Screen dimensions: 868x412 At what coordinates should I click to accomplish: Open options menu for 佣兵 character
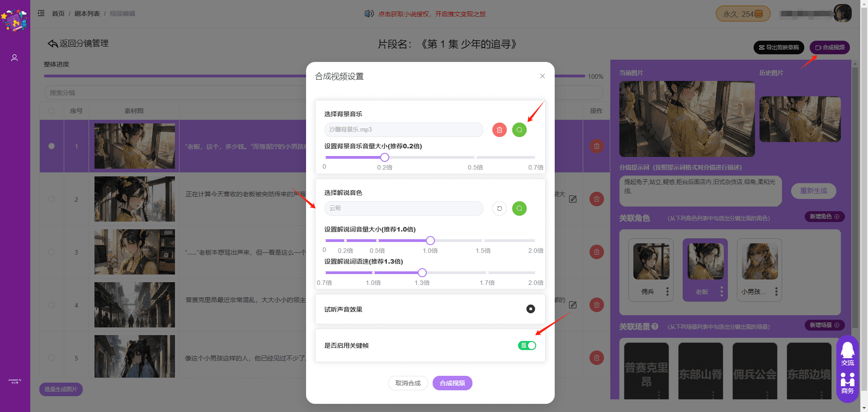pyautogui.click(x=667, y=292)
